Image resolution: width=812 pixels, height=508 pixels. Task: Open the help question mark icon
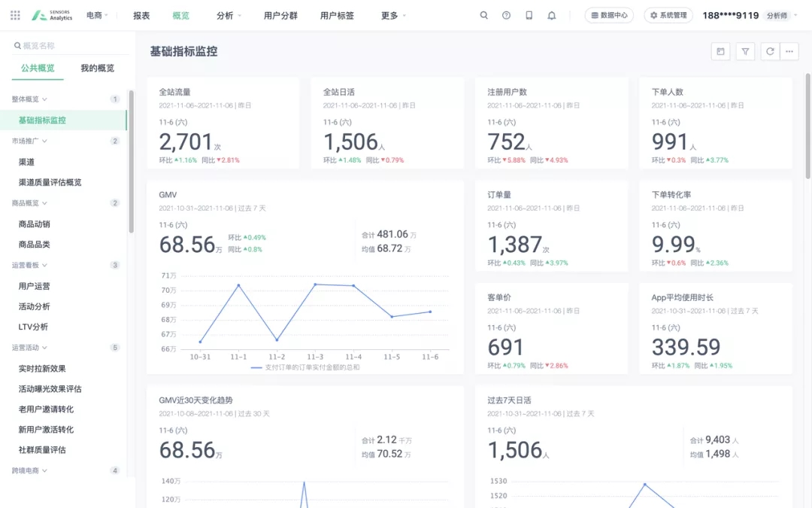coord(507,16)
